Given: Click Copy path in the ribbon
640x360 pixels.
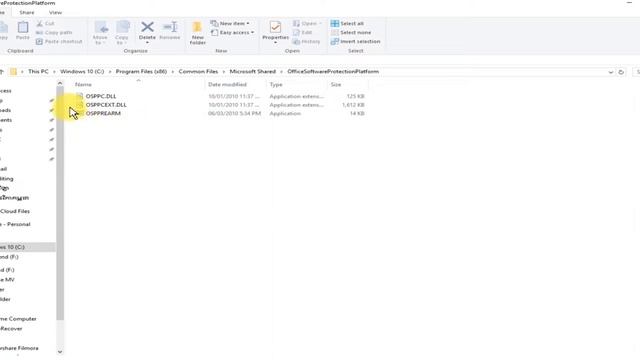Looking at the screenshot, I should pos(54,33).
